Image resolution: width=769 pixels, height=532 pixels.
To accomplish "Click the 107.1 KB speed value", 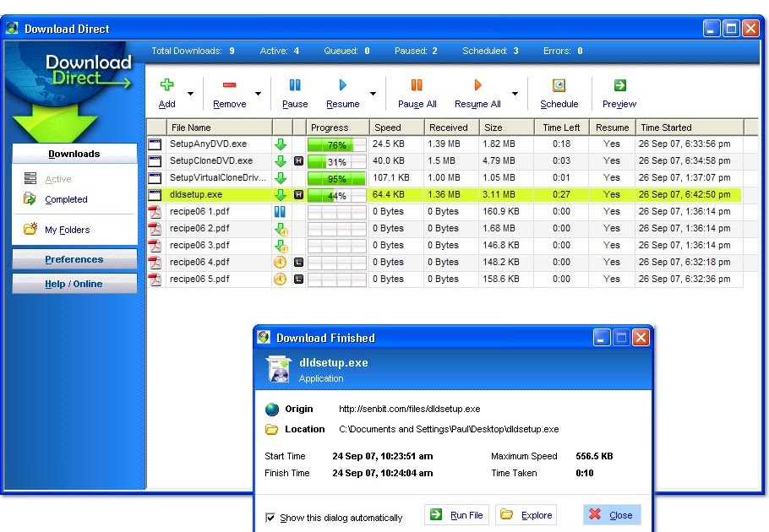I will coord(391,177).
